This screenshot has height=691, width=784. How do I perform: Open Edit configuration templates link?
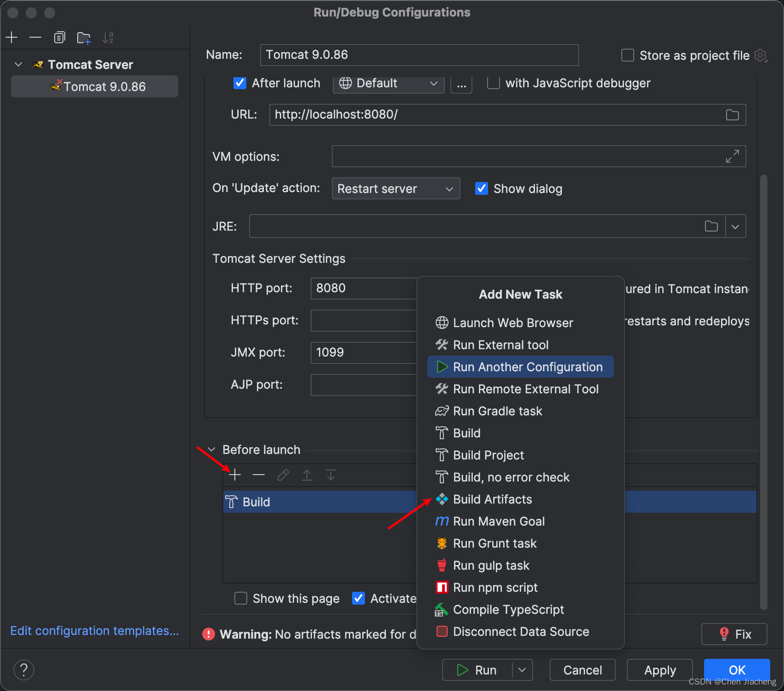(x=95, y=631)
